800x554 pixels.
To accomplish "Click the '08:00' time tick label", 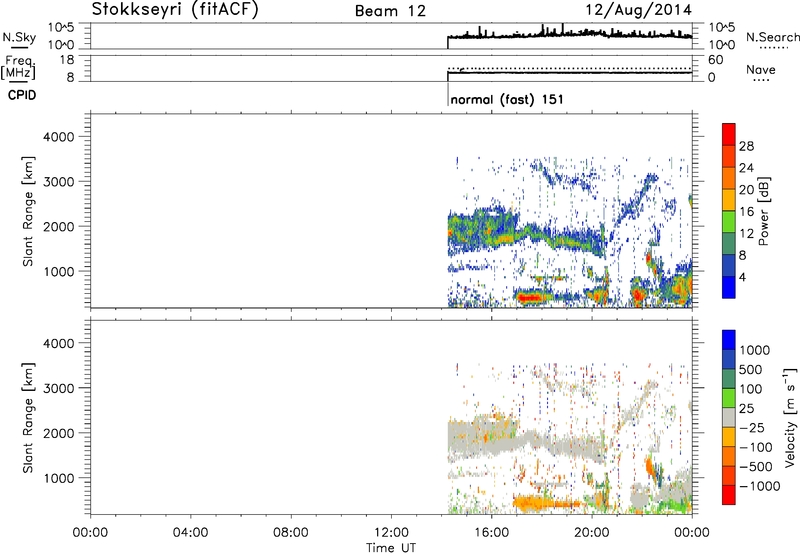I will (290, 533).
